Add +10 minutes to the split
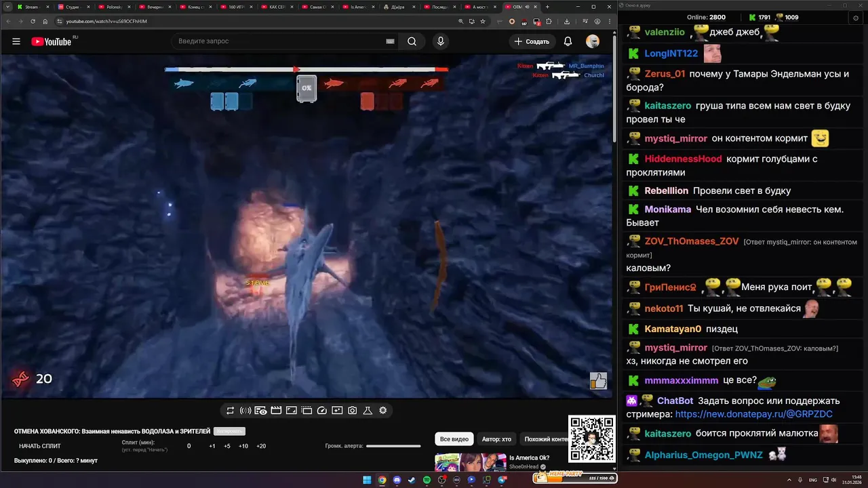The width and height of the screenshot is (868, 488). pyautogui.click(x=243, y=446)
